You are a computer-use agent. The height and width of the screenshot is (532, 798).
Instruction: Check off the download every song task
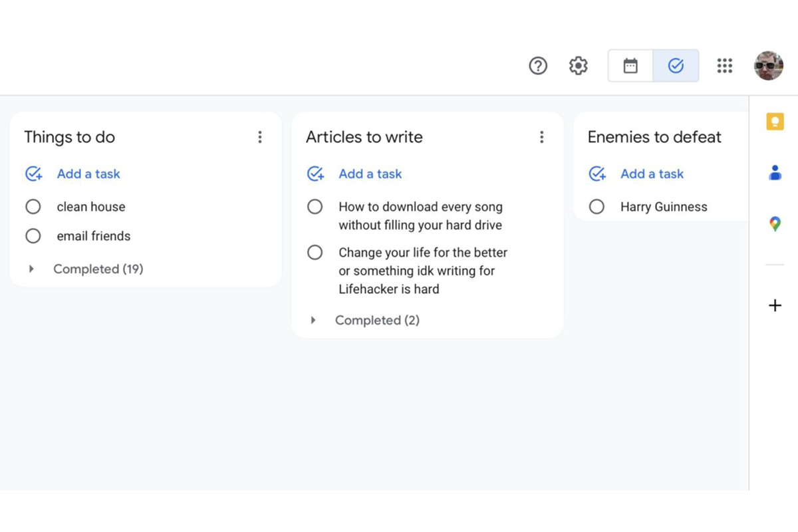[x=315, y=207]
